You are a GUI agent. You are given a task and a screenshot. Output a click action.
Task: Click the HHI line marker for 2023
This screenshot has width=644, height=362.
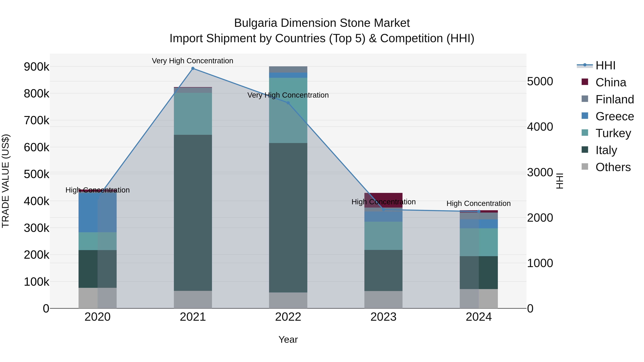tap(384, 210)
